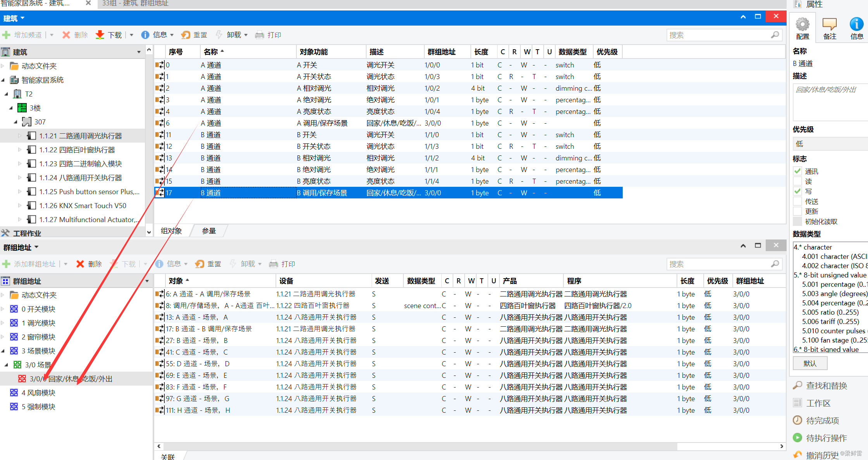The width and height of the screenshot is (868, 460).
Task: Click the download arrow icon in building toolbar
Action: (x=100, y=35)
